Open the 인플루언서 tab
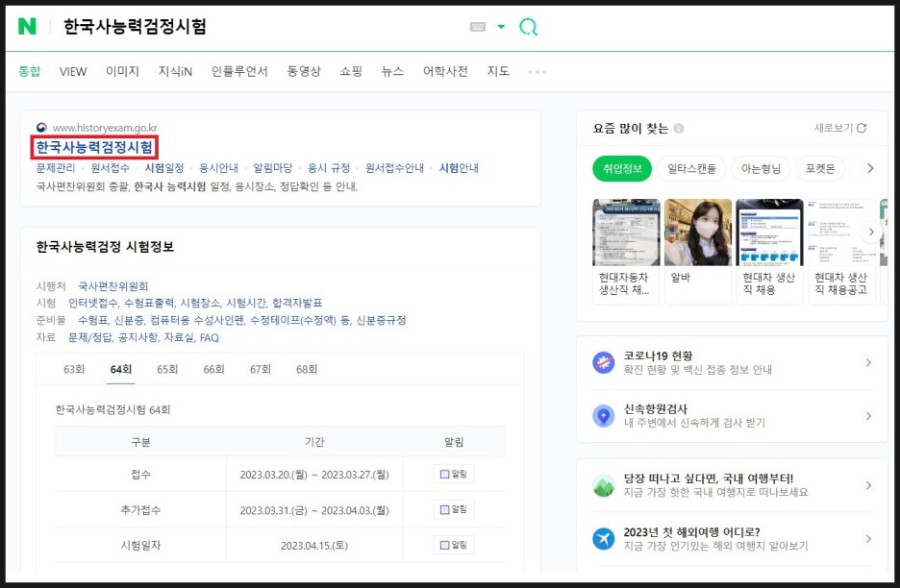 pos(239,71)
